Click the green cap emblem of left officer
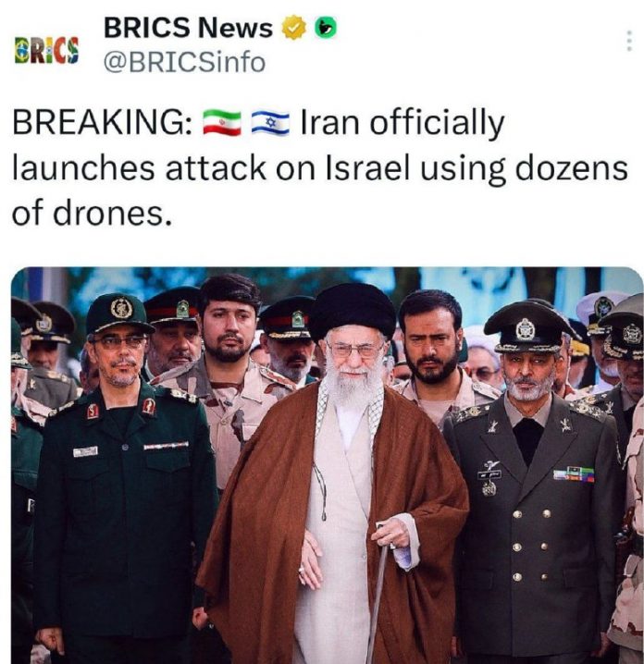The width and height of the screenshot is (644, 664). tap(121, 308)
